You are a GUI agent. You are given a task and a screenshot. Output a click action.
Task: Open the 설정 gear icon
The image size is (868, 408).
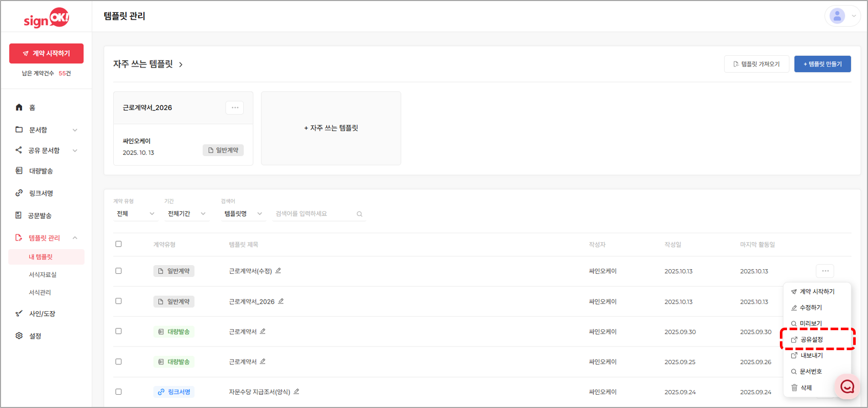[19, 336]
